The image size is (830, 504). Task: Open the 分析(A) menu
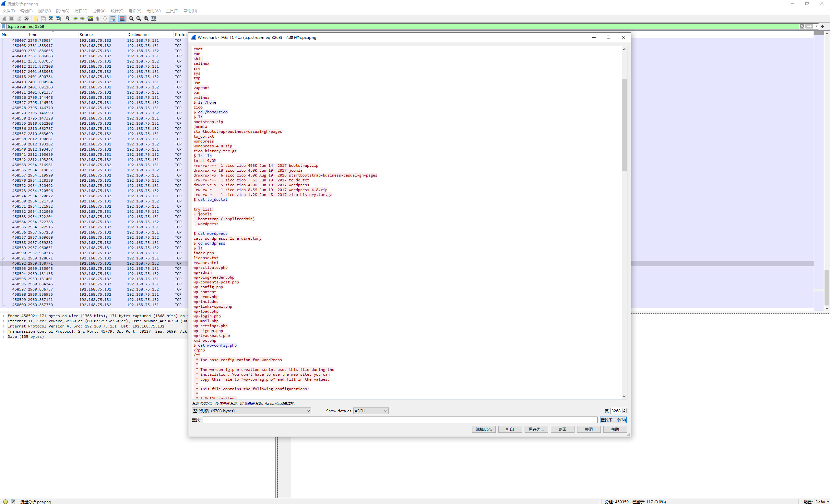[x=99, y=11]
